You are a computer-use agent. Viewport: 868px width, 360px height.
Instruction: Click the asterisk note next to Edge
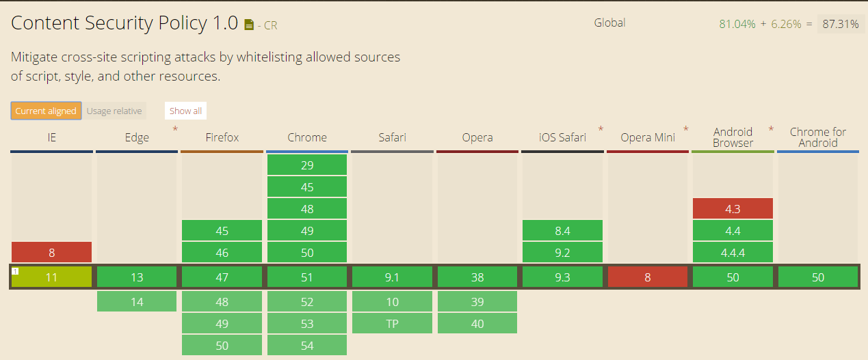click(175, 129)
